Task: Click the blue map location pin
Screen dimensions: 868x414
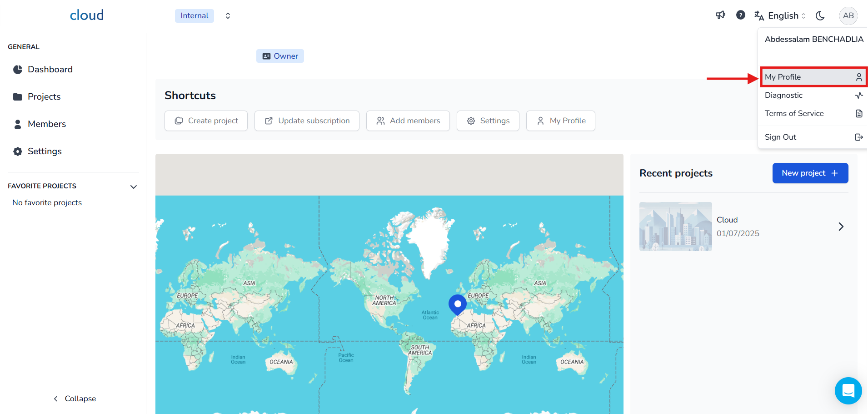Action: (x=457, y=304)
